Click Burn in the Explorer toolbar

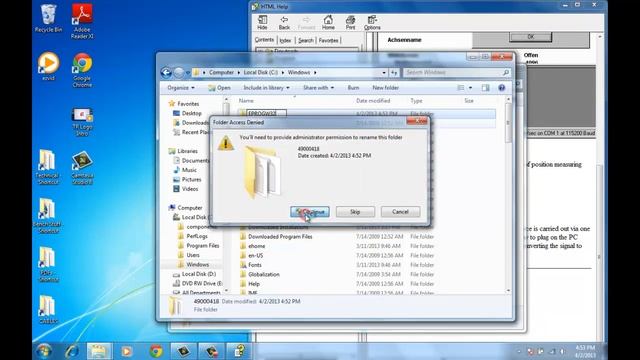click(353, 88)
